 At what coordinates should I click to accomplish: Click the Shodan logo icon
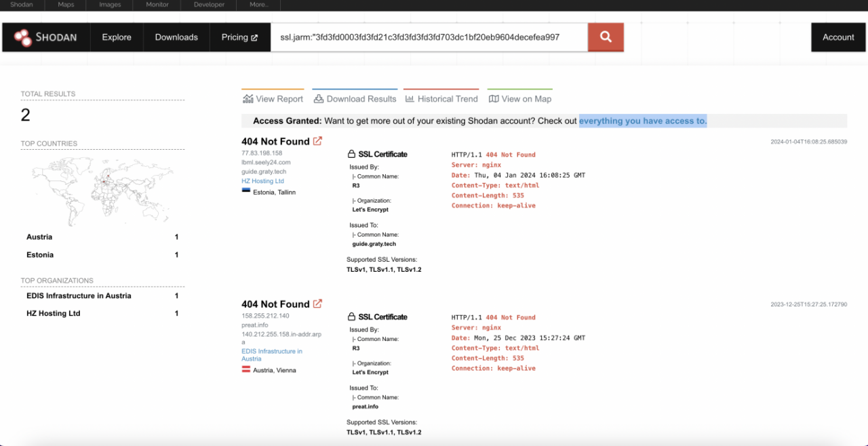[x=24, y=37]
